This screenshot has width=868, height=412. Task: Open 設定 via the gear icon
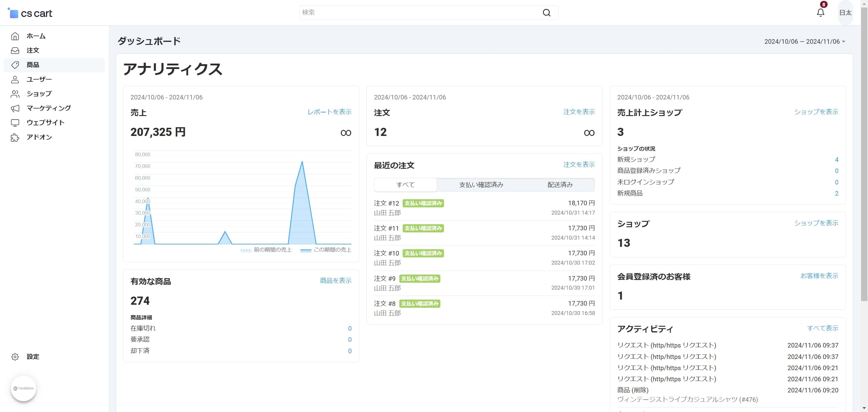point(15,357)
